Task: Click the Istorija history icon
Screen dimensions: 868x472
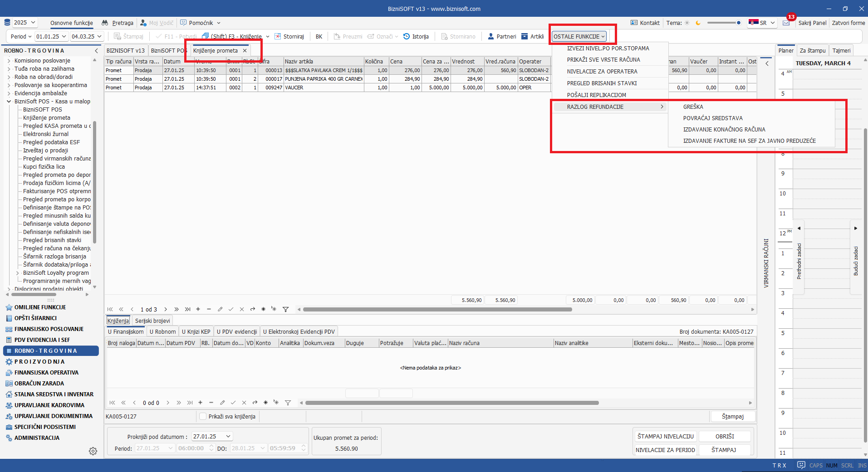Action: pyautogui.click(x=407, y=37)
